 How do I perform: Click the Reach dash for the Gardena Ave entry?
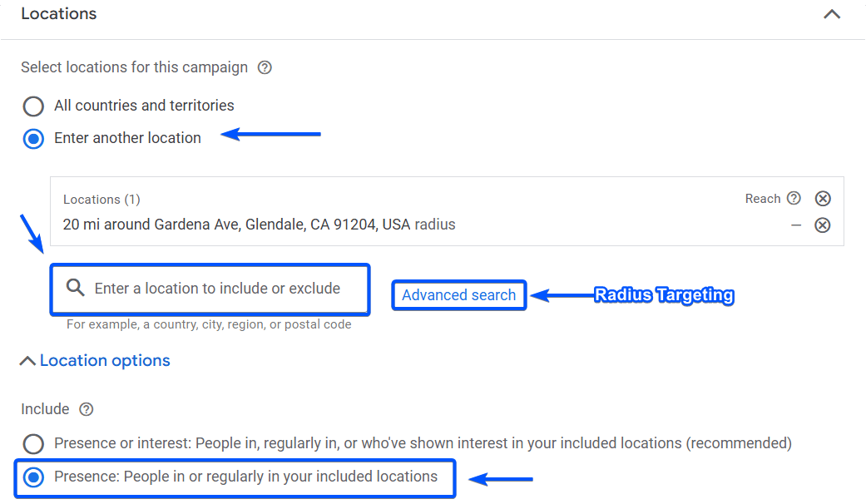point(796,225)
